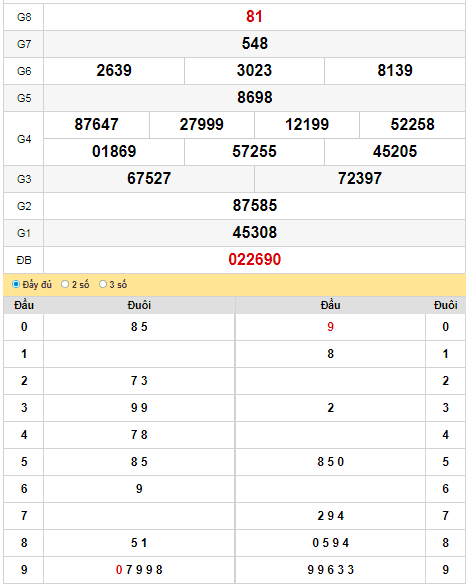Select the "Đầy đủ" radio option
The height and width of the screenshot is (586, 469).
[x=16, y=284]
